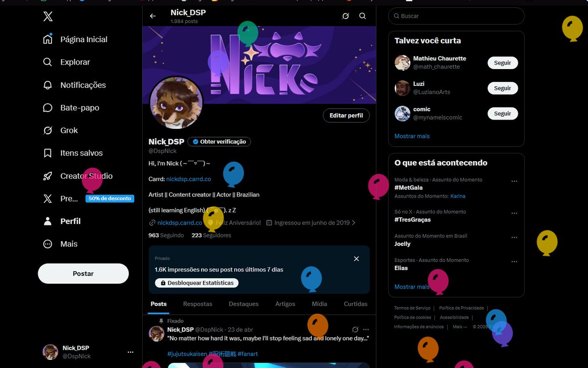Open Perfil person icon
Viewport: 588px width, 368px height.
point(48,221)
